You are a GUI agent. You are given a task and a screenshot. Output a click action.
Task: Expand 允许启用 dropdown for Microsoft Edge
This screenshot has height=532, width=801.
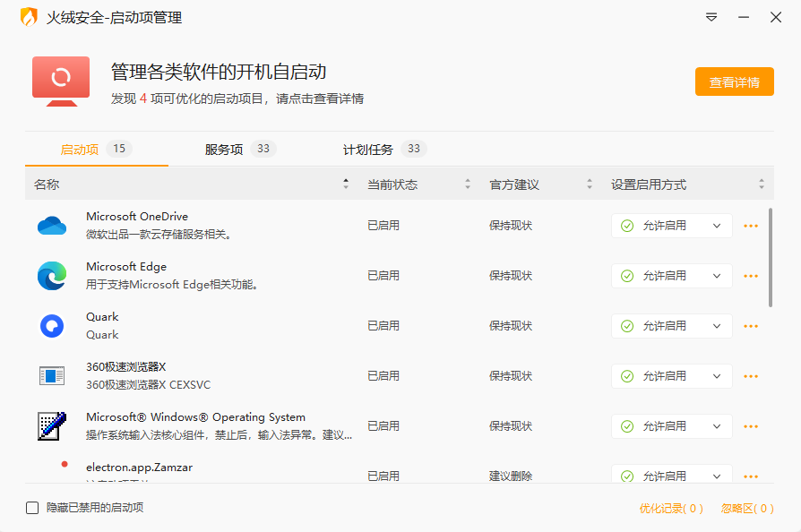(672, 276)
